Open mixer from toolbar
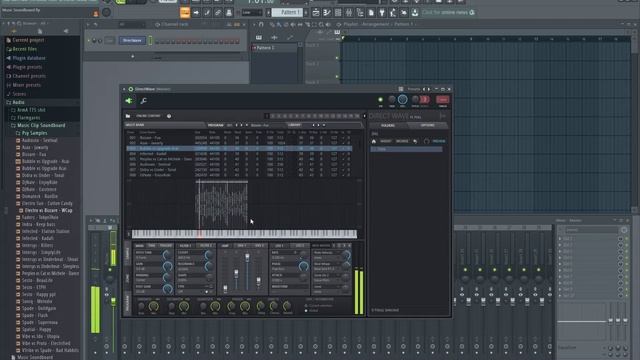The image size is (640, 360). point(349,13)
